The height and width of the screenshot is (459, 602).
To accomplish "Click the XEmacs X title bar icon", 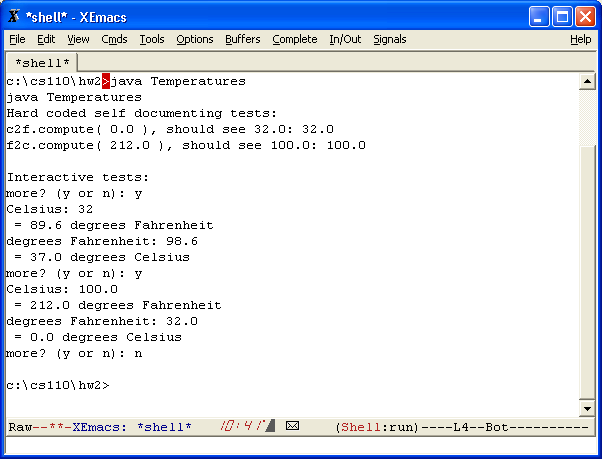I will [x=15, y=17].
